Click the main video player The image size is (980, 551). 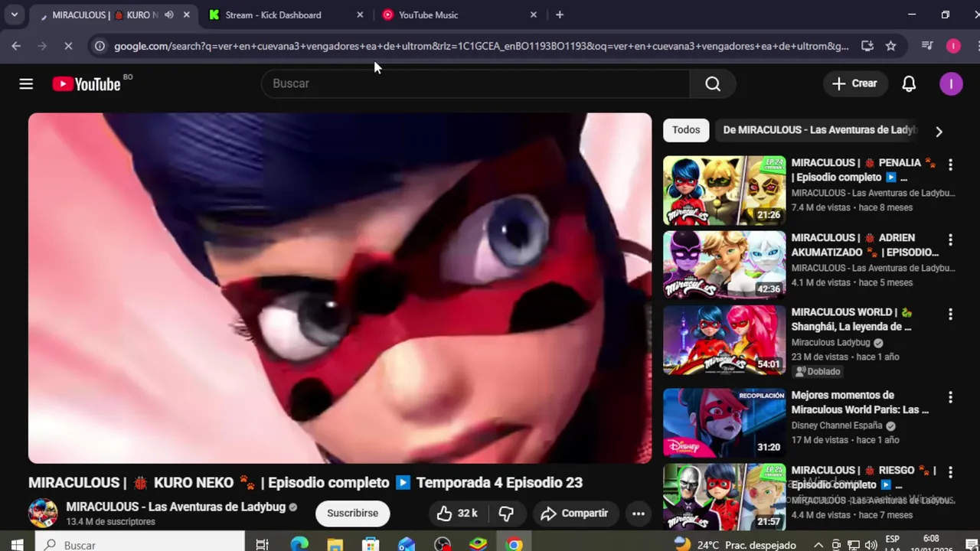340,288
